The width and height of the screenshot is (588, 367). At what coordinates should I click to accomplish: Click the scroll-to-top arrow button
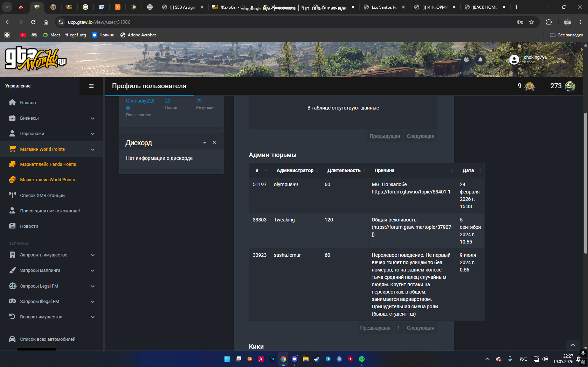pos(573,345)
